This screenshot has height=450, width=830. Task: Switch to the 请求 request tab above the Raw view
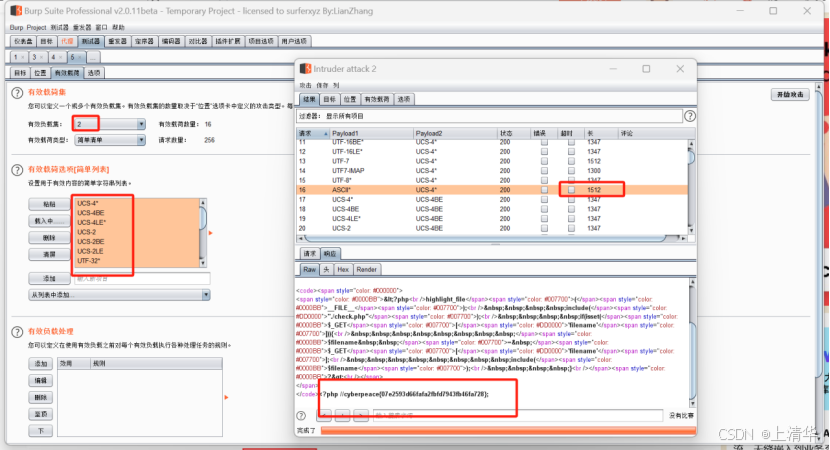(309, 254)
